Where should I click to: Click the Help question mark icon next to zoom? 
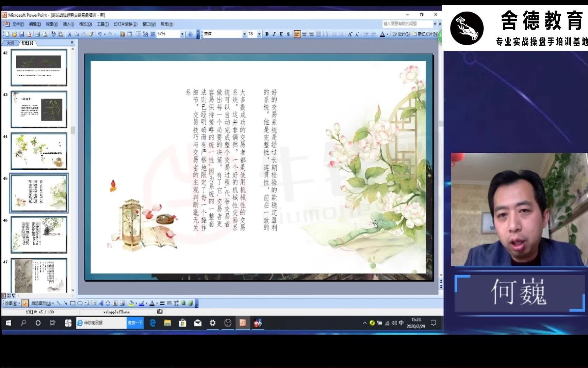(190, 34)
